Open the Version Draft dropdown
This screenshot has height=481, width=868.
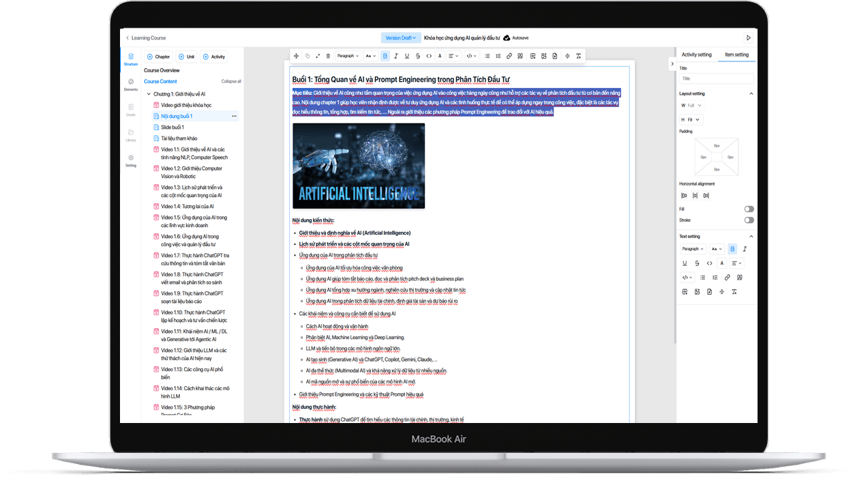(x=400, y=38)
